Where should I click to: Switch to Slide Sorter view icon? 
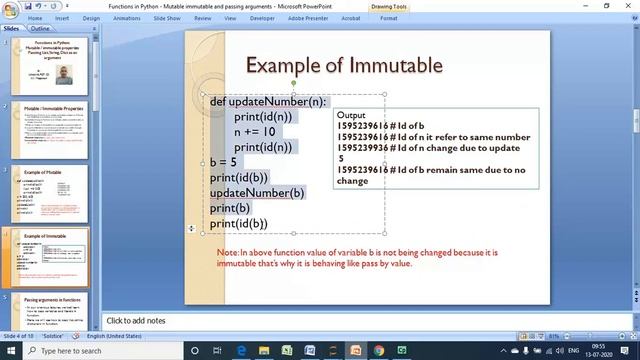pos(532,336)
